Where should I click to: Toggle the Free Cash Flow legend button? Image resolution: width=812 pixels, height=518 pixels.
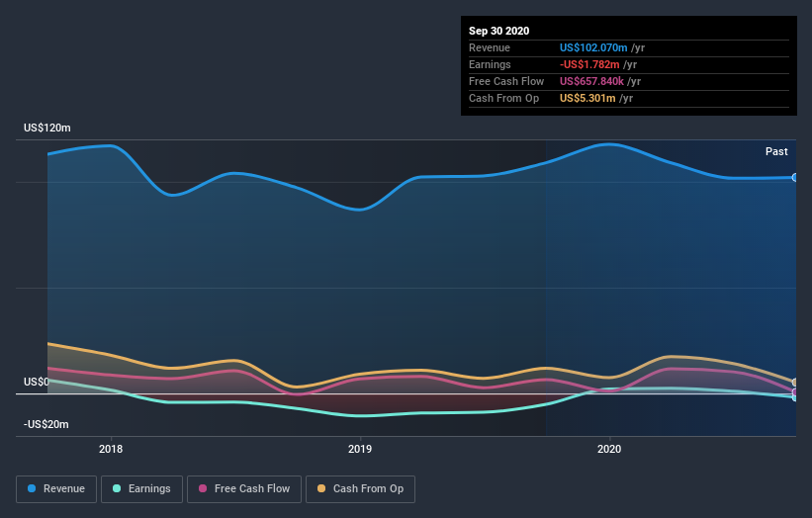click(244, 489)
